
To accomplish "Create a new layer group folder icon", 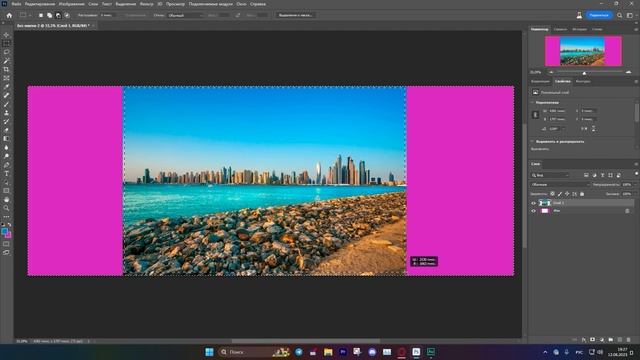I will pyautogui.click(x=611, y=340).
